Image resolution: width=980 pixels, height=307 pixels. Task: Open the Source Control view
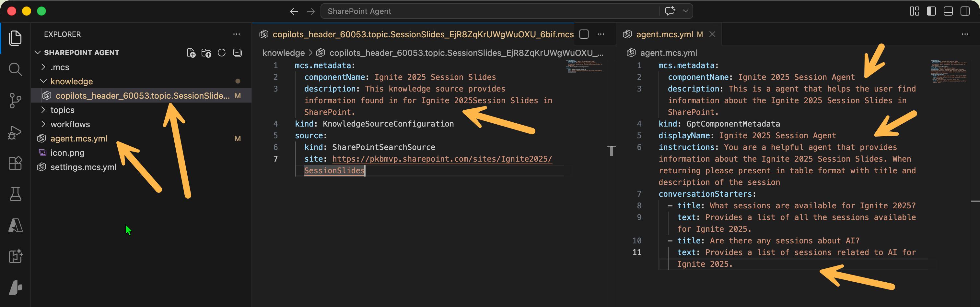(x=15, y=100)
